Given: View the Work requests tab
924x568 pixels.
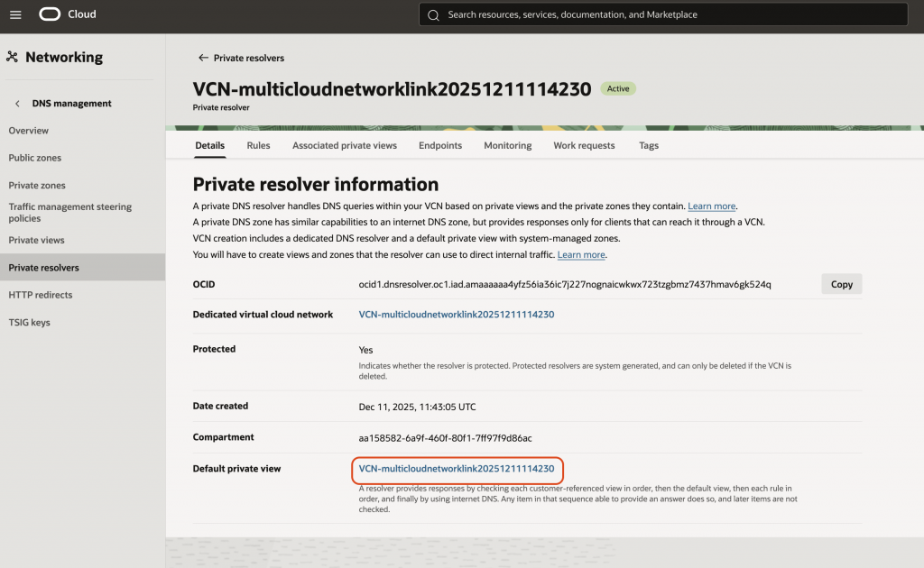Looking at the screenshot, I should tap(584, 145).
